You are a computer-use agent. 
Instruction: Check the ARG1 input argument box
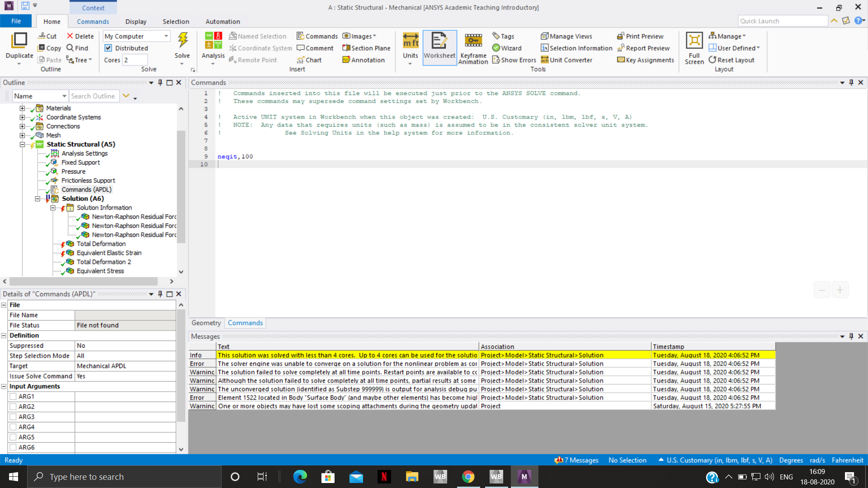click(x=13, y=396)
